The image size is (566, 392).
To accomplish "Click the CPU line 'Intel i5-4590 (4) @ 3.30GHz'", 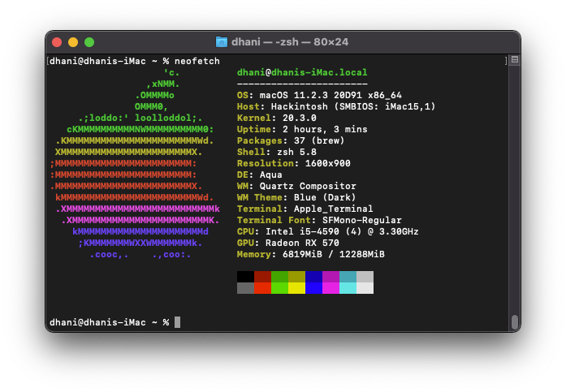I will [342, 231].
